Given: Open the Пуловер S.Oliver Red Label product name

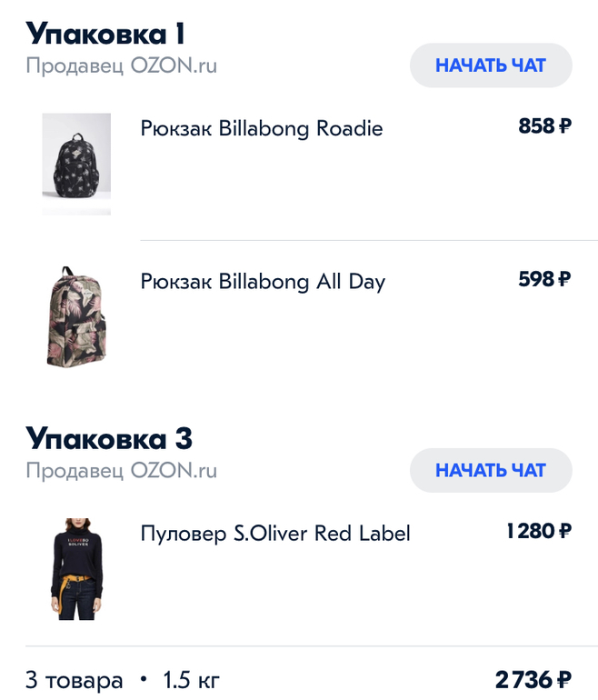Looking at the screenshot, I should point(275,534).
